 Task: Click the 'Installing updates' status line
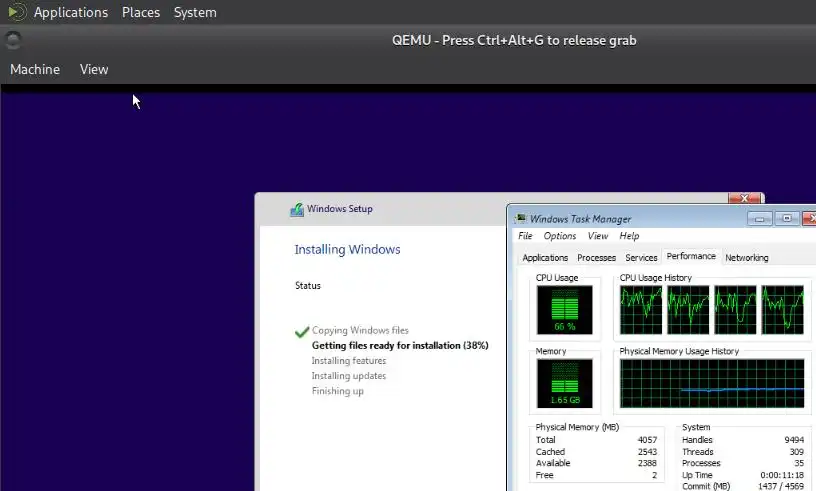coord(349,376)
